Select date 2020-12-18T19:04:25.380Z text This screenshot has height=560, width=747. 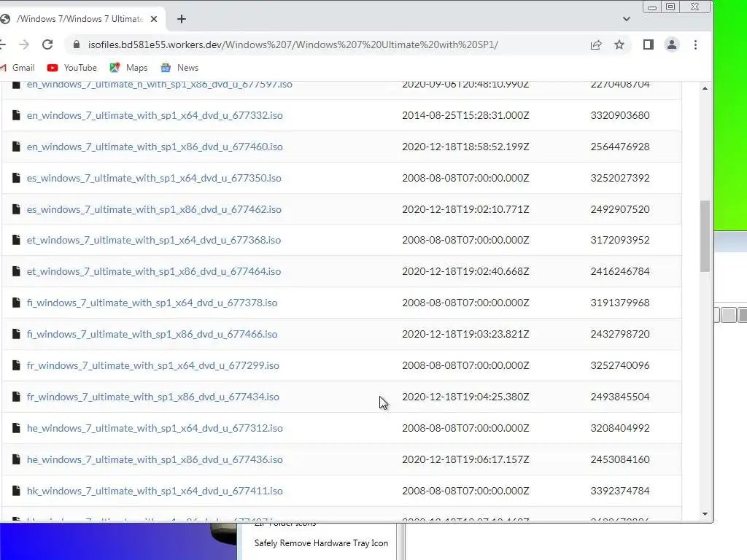[x=465, y=397]
